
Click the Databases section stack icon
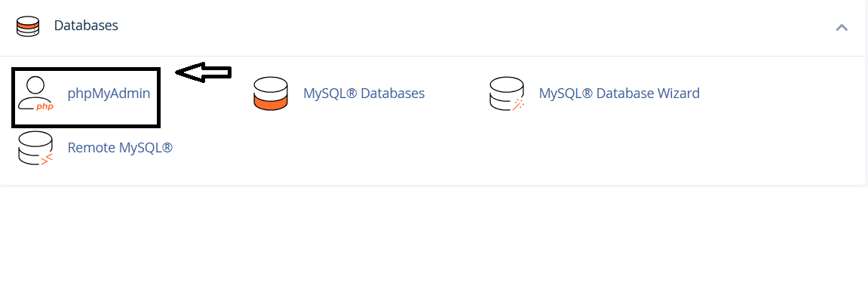click(28, 26)
